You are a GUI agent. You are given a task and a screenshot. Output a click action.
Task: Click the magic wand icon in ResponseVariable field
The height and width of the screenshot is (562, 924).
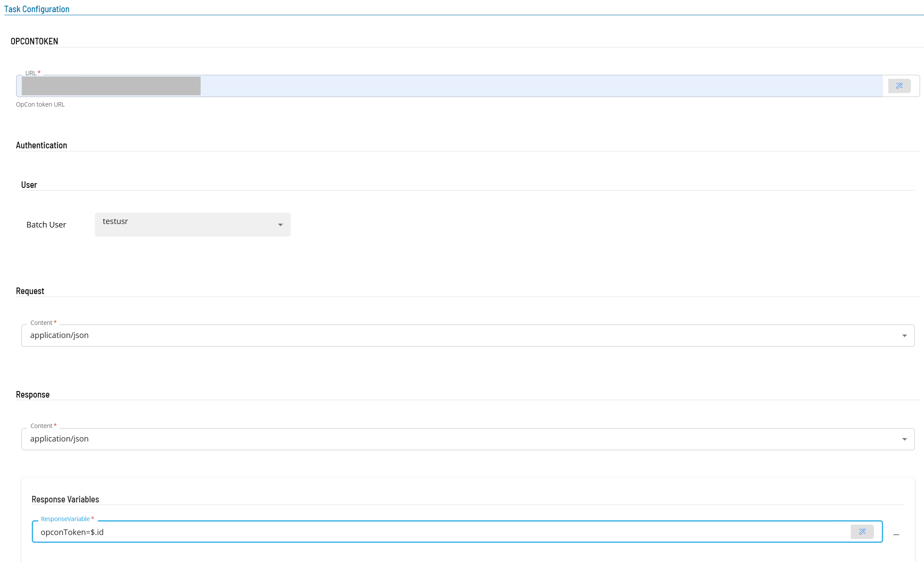862,532
